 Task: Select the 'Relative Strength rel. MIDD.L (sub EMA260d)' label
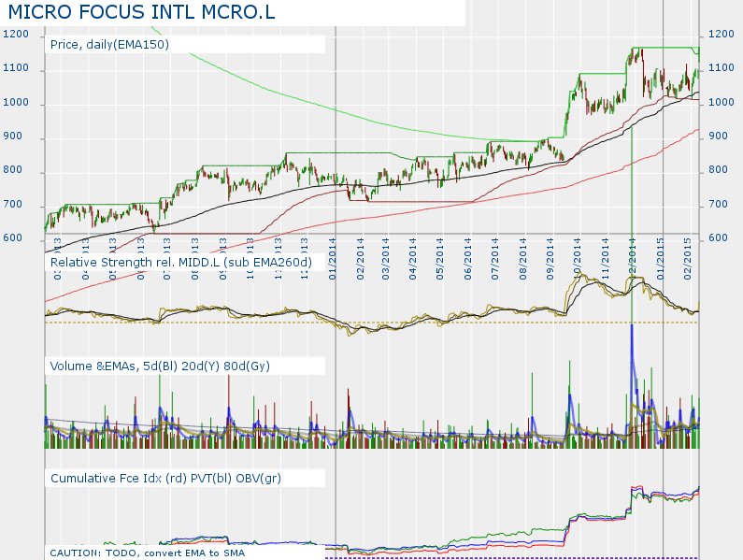pyautogui.click(x=181, y=262)
